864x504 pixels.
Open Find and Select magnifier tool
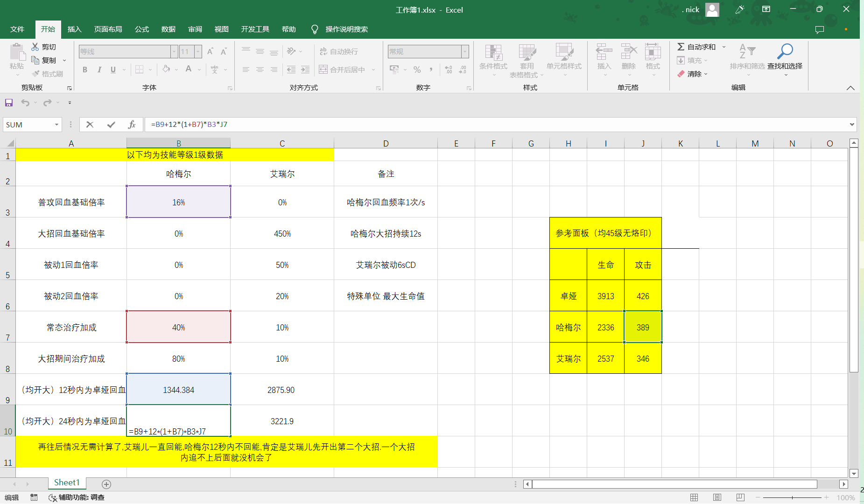click(x=785, y=51)
